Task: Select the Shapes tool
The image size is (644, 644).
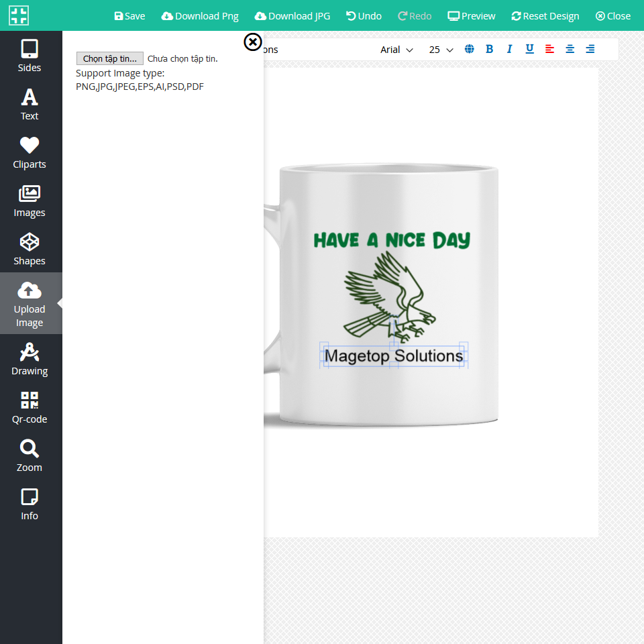Action: click(30, 249)
